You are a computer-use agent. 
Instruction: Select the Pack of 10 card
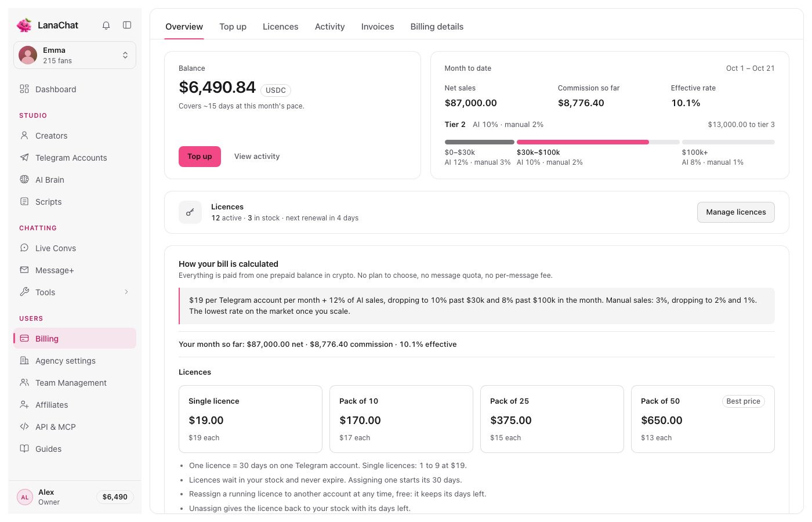coord(401,419)
